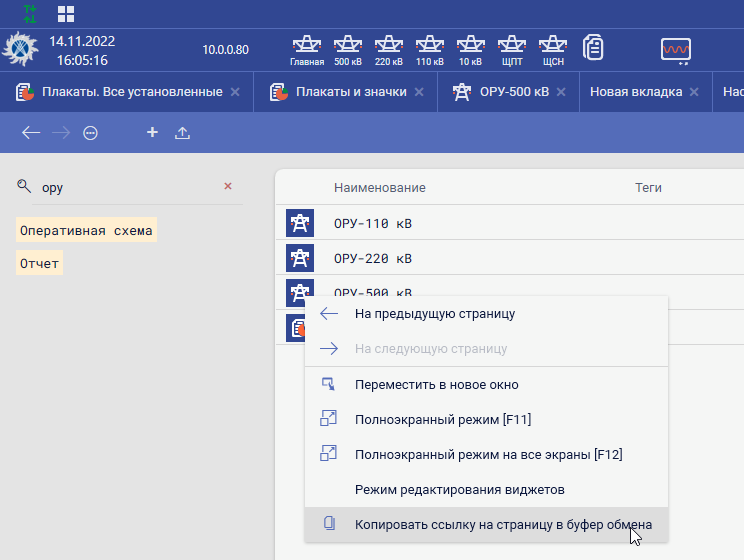Open the ОРУ-110 кВ row
Screen dimensions: 744x560
(372, 223)
